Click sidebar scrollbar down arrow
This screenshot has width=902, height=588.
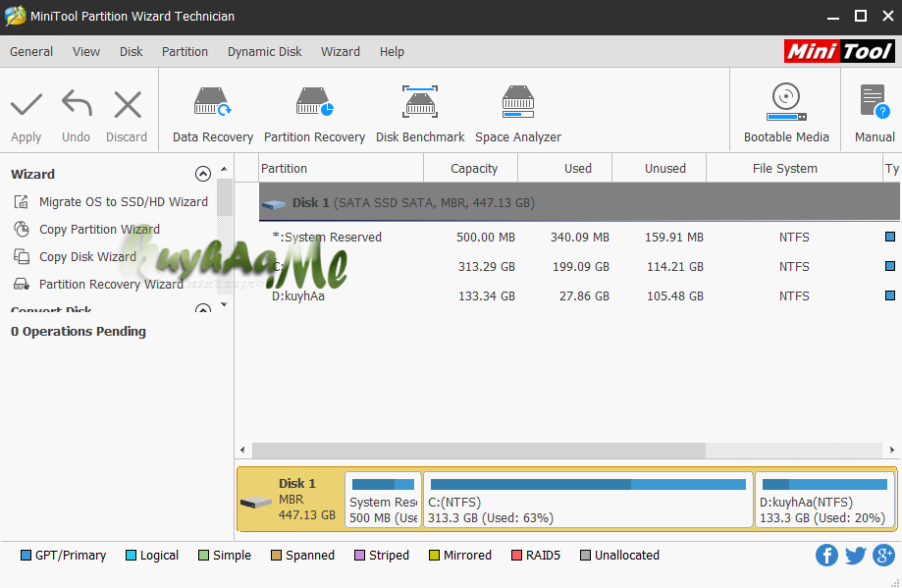click(x=225, y=304)
